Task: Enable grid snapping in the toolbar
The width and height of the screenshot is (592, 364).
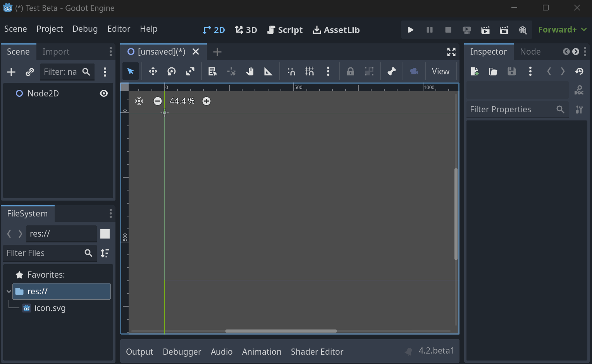Action: point(309,71)
